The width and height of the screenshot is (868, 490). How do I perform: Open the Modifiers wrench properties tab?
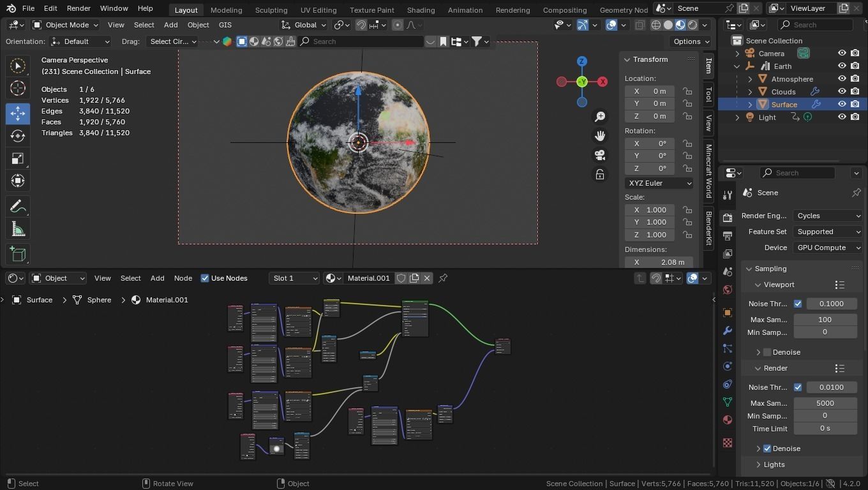pyautogui.click(x=728, y=330)
